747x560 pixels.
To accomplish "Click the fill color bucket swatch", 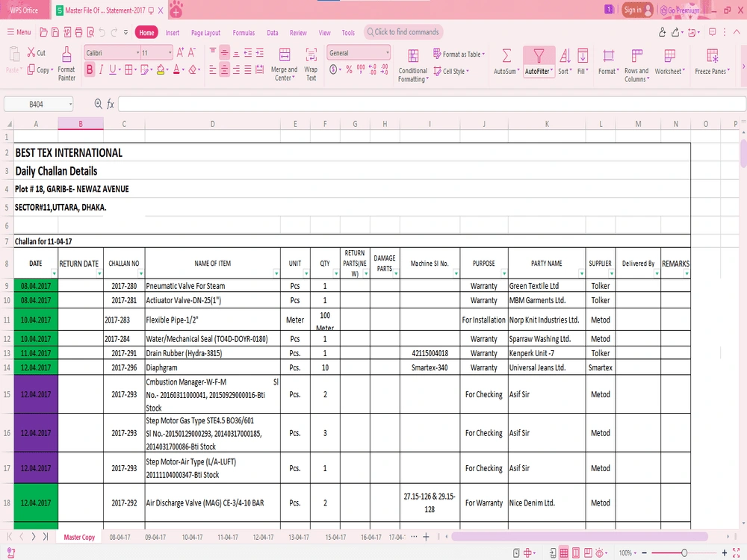I will point(161,70).
